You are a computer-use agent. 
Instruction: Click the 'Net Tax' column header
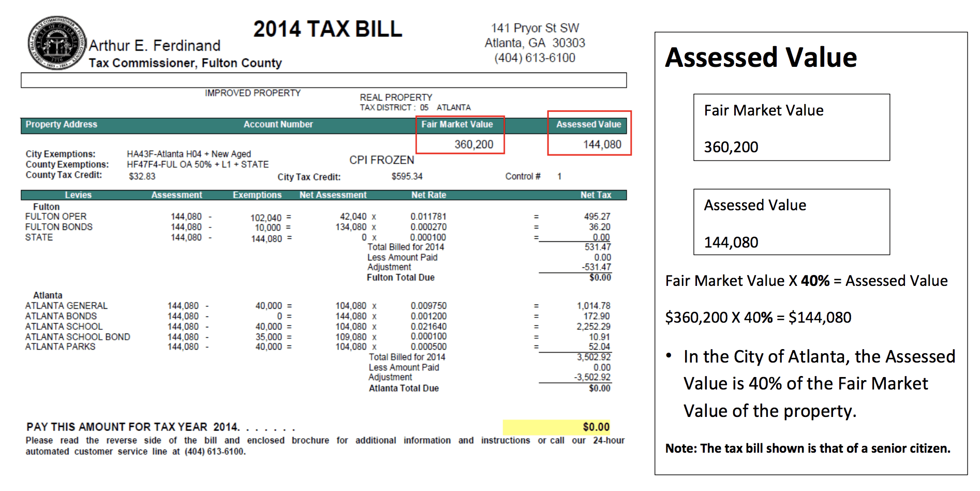pyautogui.click(x=596, y=195)
